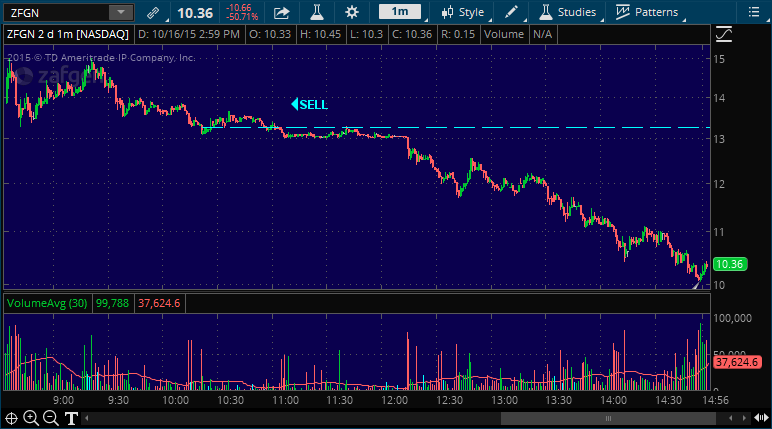The width and height of the screenshot is (772, 429).
Task: Click the SELL order marker on chart
Action: tap(309, 104)
